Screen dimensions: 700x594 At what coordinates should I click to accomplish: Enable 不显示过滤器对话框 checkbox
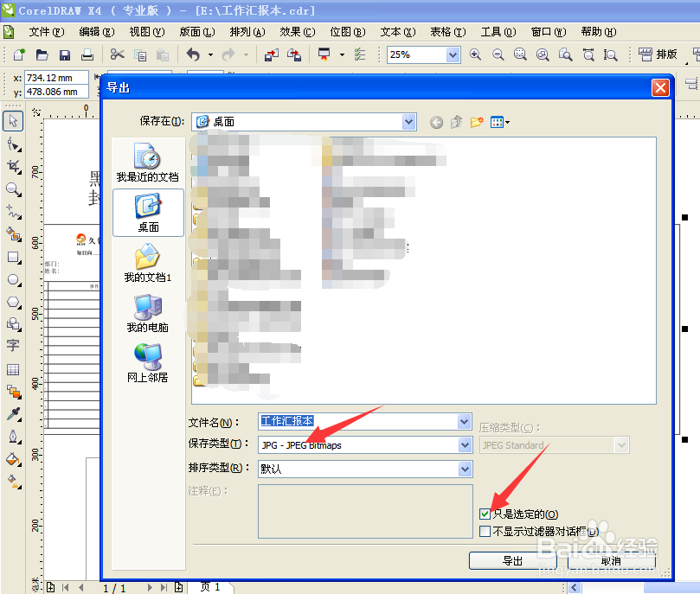tap(485, 531)
